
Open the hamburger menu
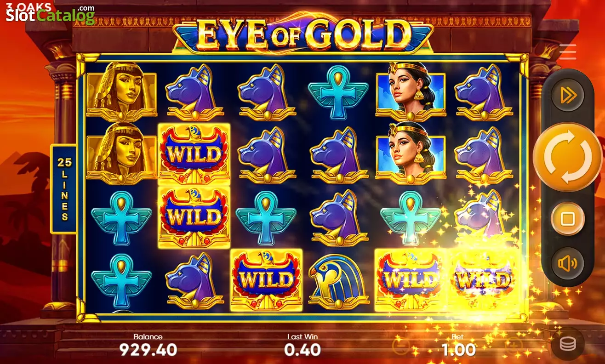click(568, 52)
